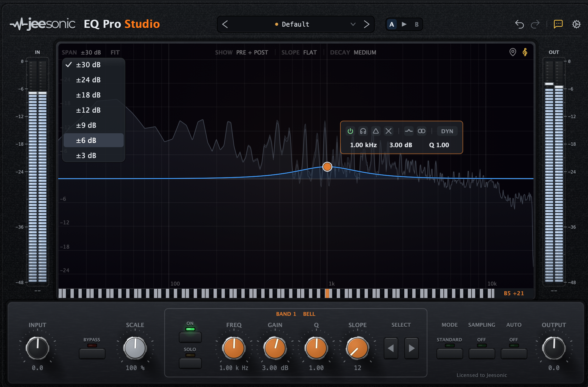Click the SCALE knob
Screen dimensions: 588x387
click(x=135, y=348)
